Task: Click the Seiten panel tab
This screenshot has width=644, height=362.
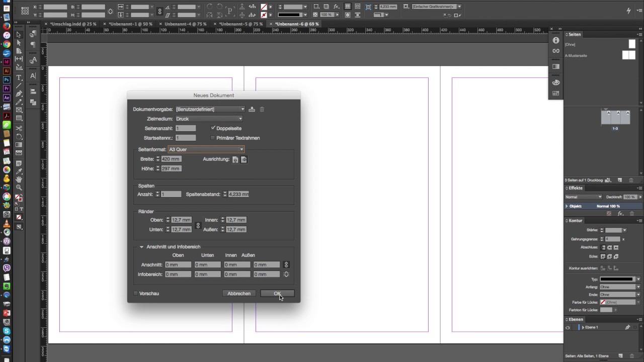Action: pyautogui.click(x=575, y=34)
